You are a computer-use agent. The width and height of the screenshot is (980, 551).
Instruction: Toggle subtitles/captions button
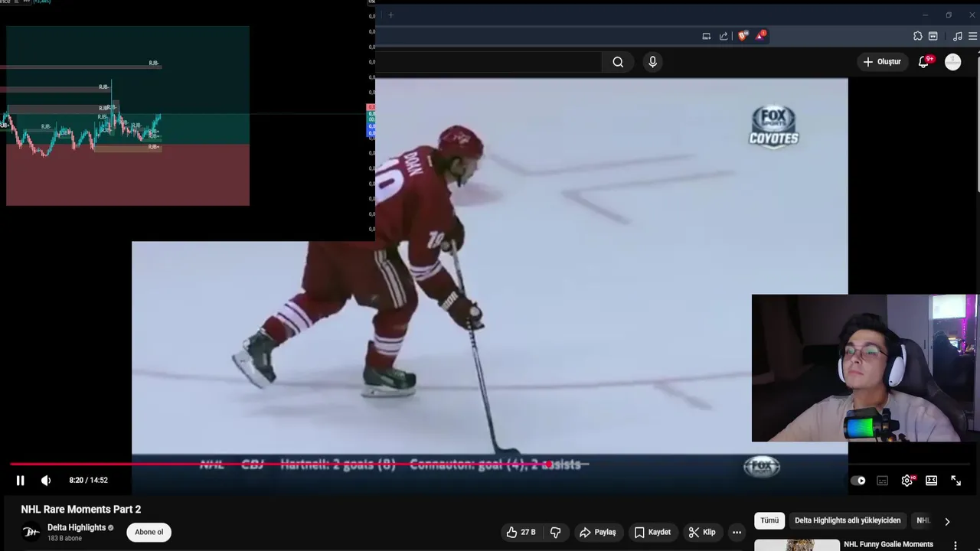tap(883, 481)
